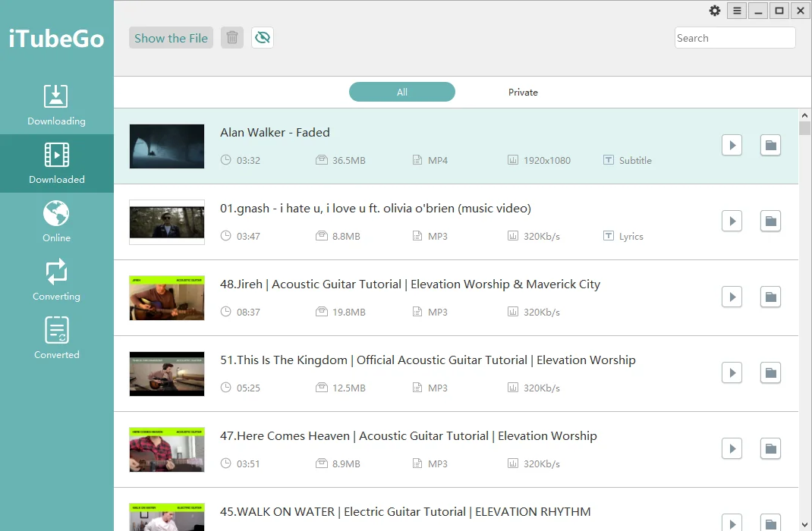Open settings with the gear icon
This screenshot has height=531, width=812.
pyautogui.click(x=715, y=11)
